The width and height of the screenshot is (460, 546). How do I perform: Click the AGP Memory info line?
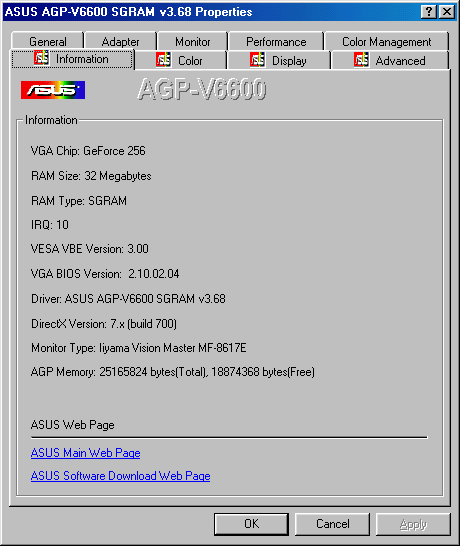(173, 372)
